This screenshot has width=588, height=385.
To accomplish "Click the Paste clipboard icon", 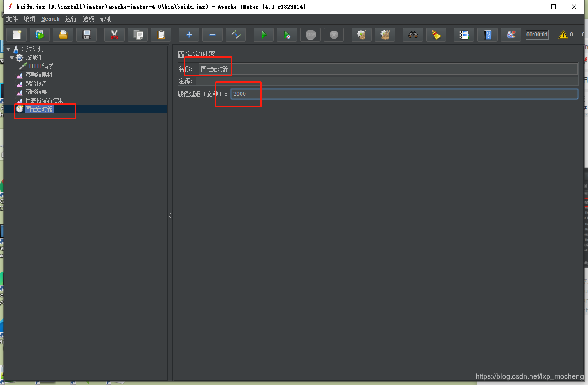I will 161,35.
